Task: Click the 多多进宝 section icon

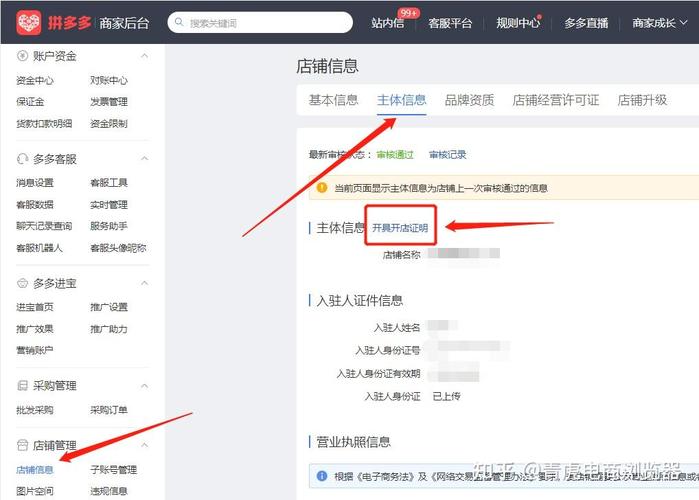Action: tap(22, 283)
